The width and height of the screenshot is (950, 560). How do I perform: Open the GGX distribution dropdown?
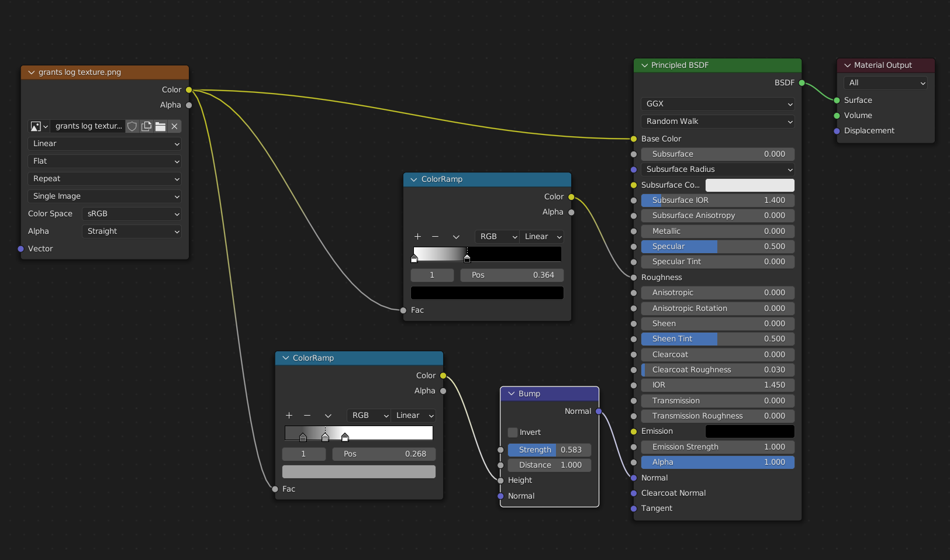[x=717, y=104]
